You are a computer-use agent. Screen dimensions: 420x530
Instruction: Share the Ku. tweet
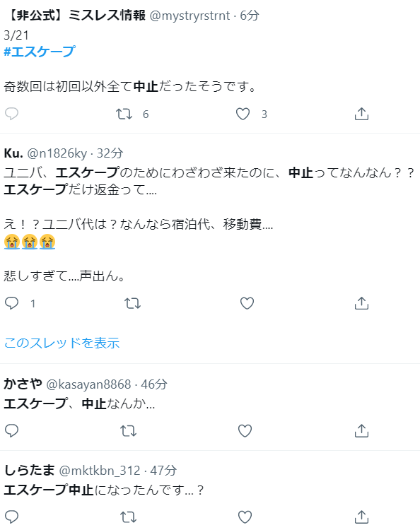click(361, 303)
